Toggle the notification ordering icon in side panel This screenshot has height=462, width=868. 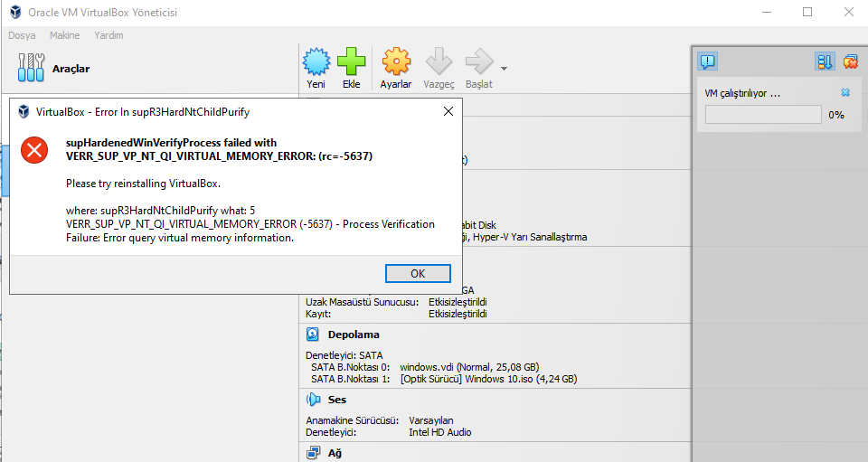(825, 61)
